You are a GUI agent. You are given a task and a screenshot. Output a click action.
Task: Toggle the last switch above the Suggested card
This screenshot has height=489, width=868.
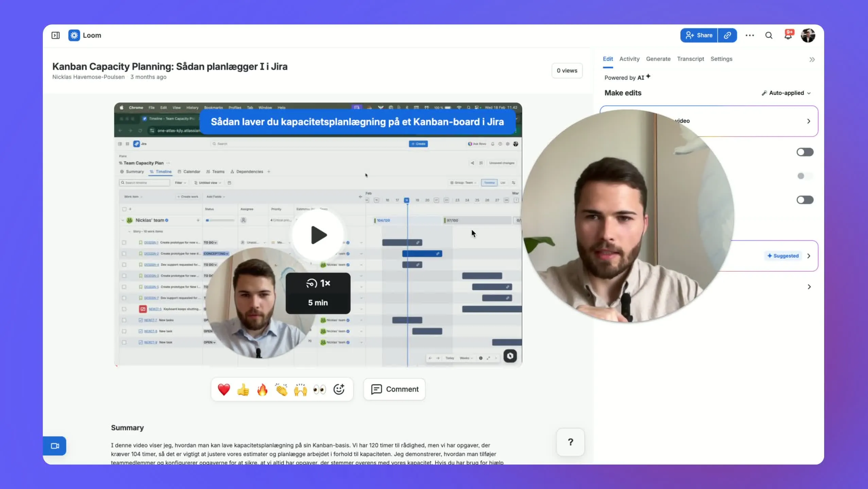click(x=805, y=200)
